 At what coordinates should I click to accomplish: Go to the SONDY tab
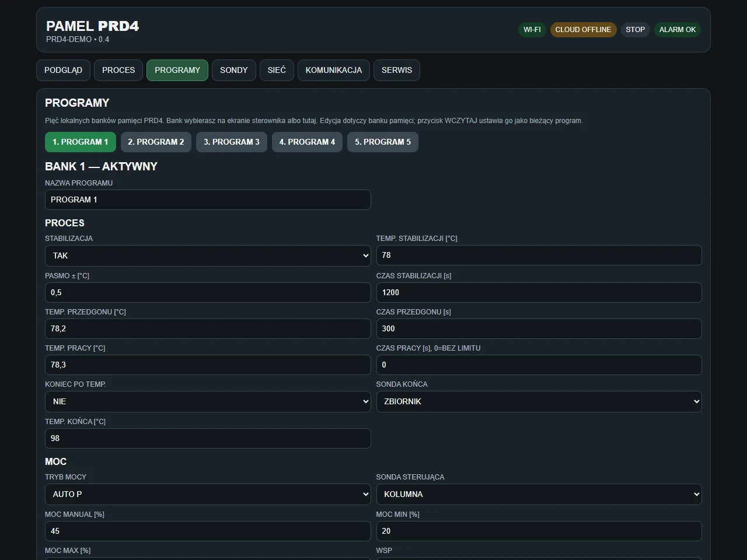click(x=234, y=70)
